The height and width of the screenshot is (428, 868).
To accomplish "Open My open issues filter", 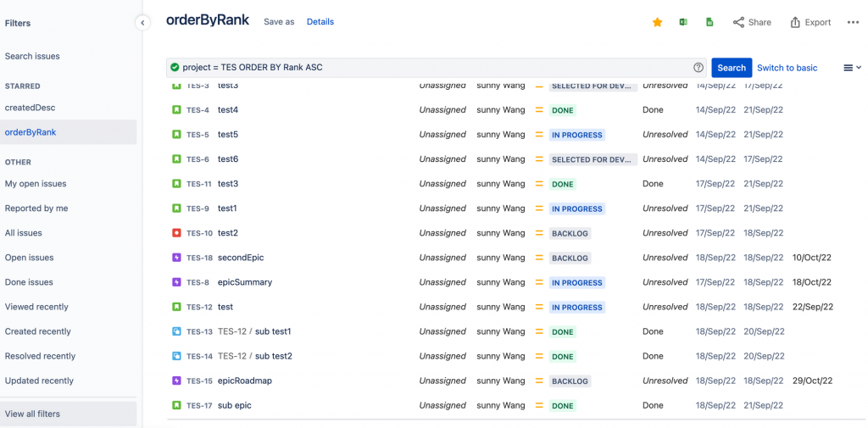I will coord(36,184).
